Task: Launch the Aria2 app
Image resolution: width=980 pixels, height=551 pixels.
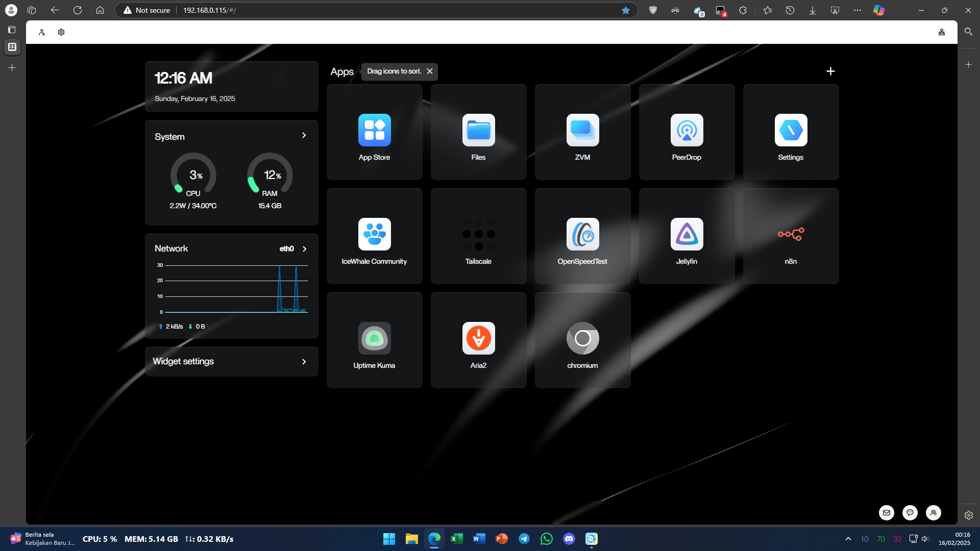Action: (x=478, y=340)
